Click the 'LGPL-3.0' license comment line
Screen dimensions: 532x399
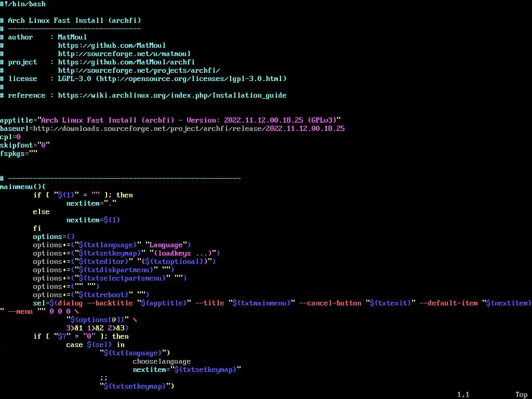coord(143,79)
